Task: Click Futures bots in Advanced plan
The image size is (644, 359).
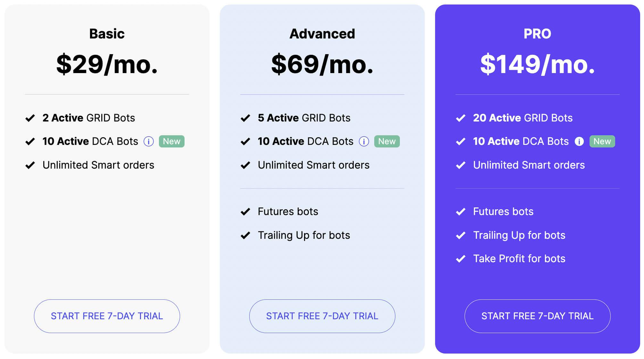Action: click(288, 212)
